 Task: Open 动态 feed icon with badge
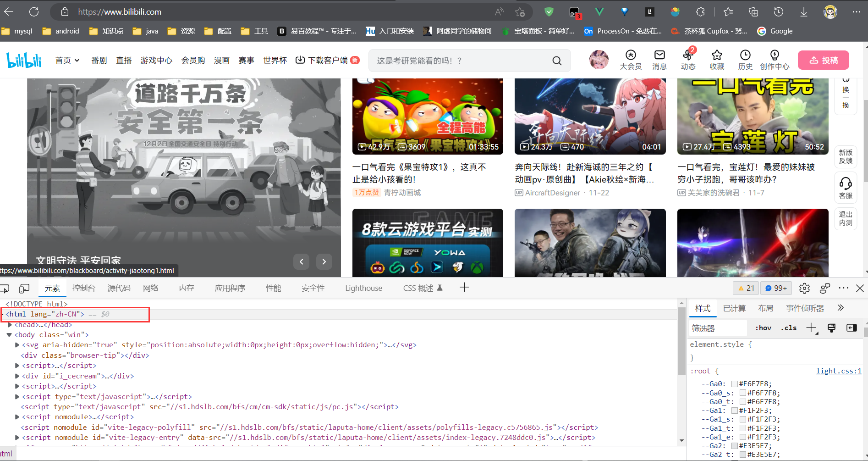point(688,60)
